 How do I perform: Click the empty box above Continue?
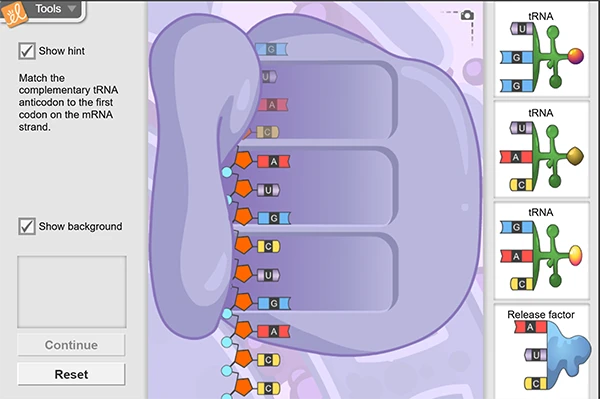72,292
